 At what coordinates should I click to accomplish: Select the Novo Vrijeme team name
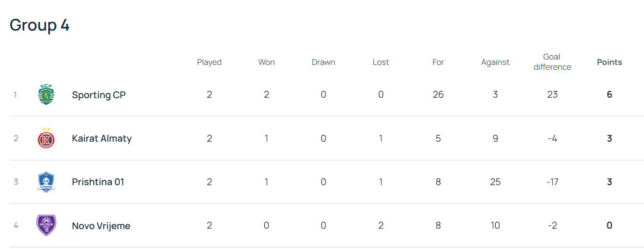tap(101, 225)
